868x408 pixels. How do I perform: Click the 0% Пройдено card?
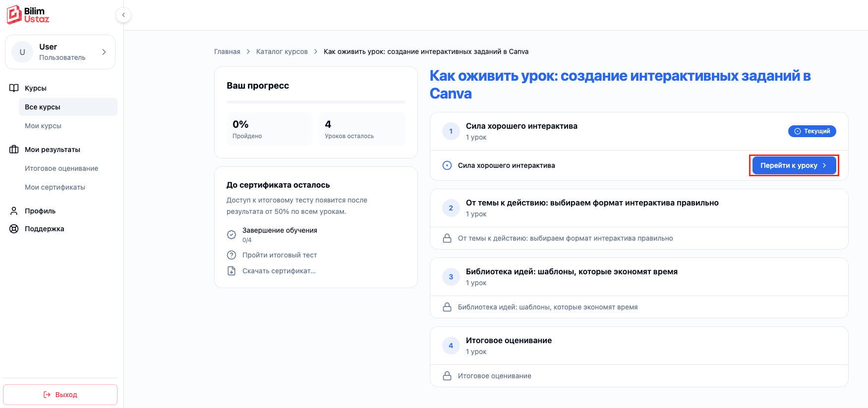pyautogui.click(x=269, y=129)
